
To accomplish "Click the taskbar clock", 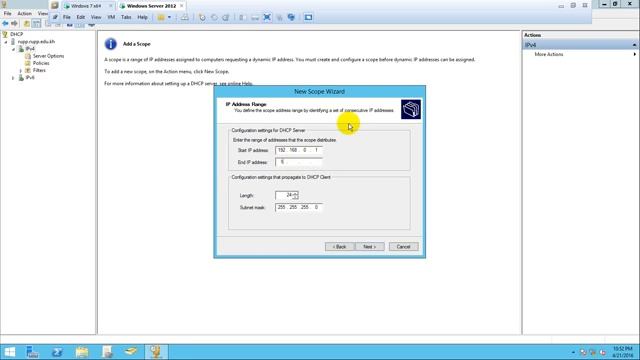I will 622,352.
